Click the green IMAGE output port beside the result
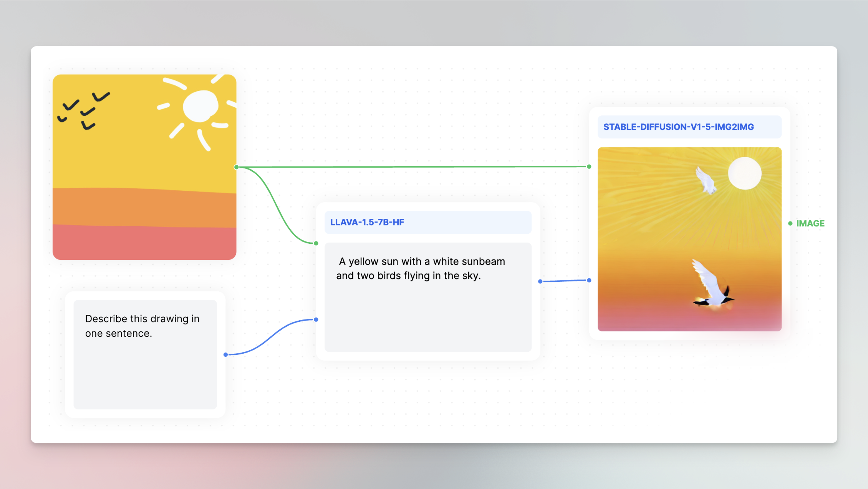 click(790, 223)
